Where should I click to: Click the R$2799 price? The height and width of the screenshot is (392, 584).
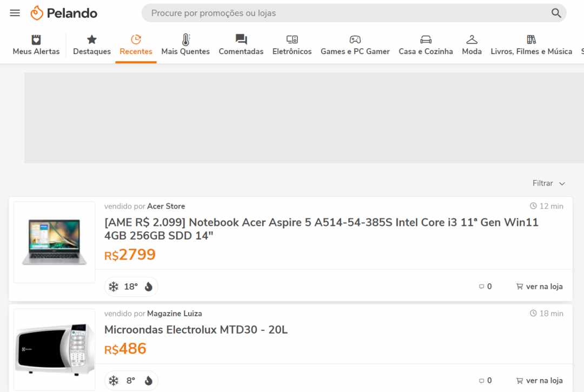click(130, 255)
